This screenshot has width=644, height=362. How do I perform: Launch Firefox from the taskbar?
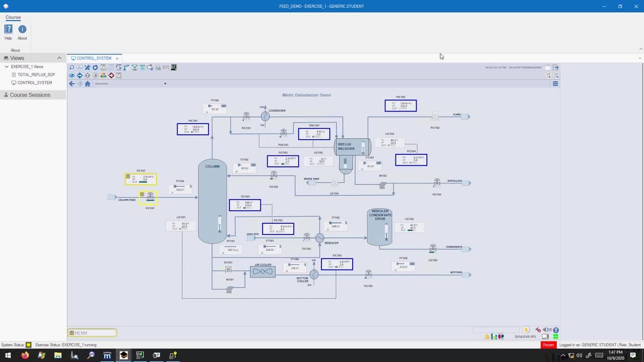[x=25, y=355]
